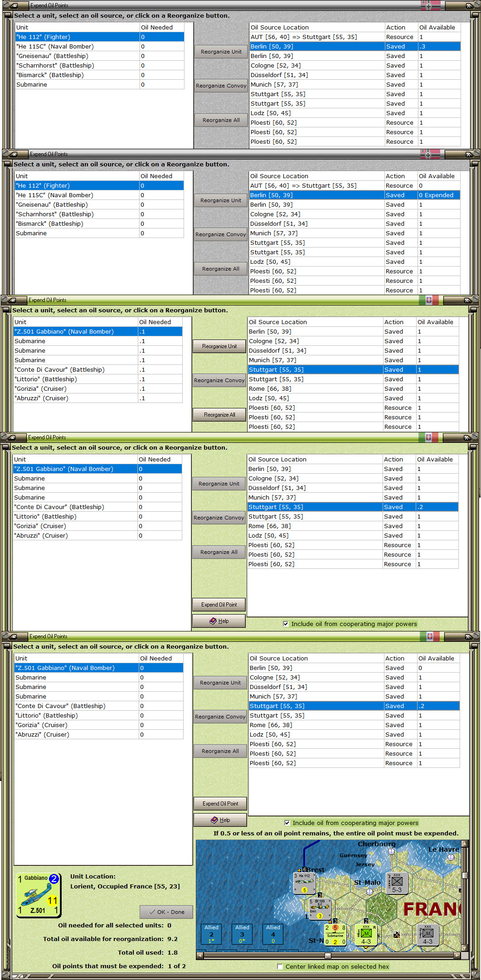Click the map scrollbar's left arrow
481x980 pixels.
[200, 956]
